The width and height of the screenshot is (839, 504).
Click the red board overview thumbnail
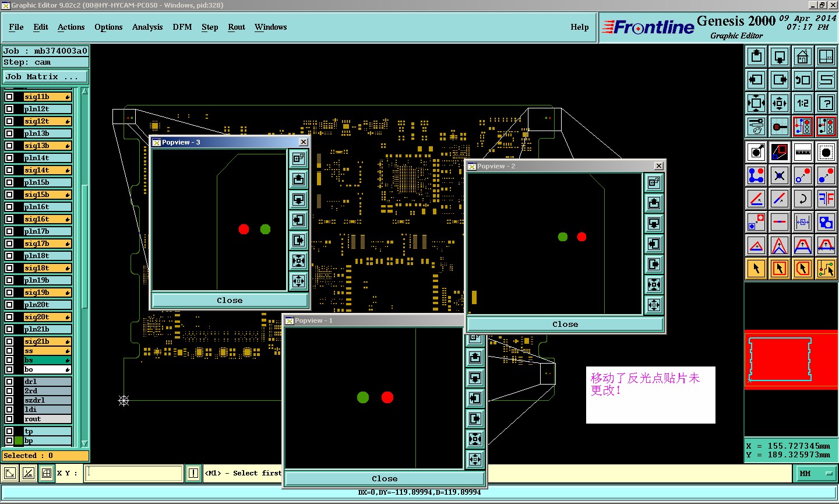[791, 360]
